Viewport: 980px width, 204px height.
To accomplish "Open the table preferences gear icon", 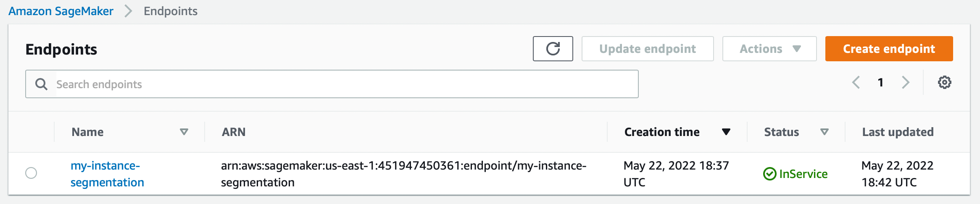I will click(x=944, y=82).
